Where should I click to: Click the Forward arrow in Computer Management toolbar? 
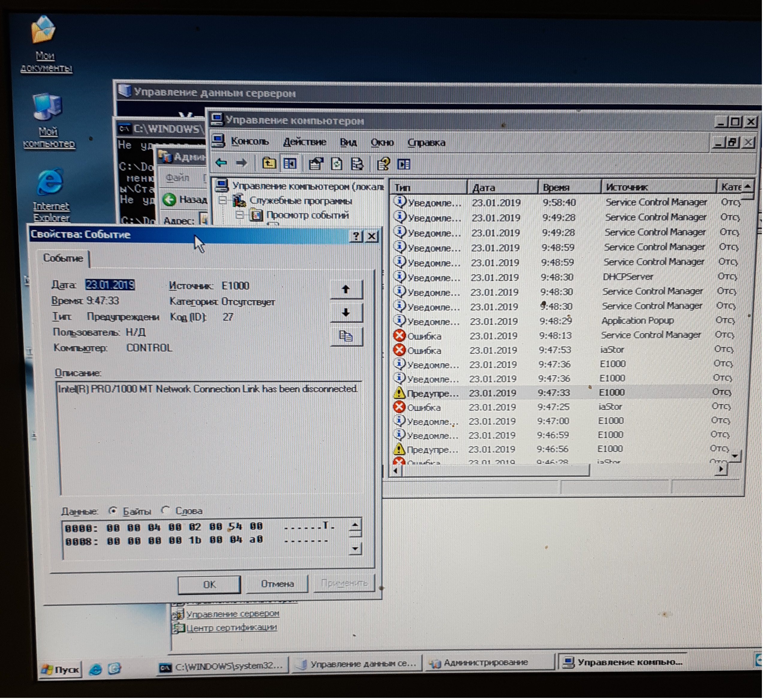point(241,164)
